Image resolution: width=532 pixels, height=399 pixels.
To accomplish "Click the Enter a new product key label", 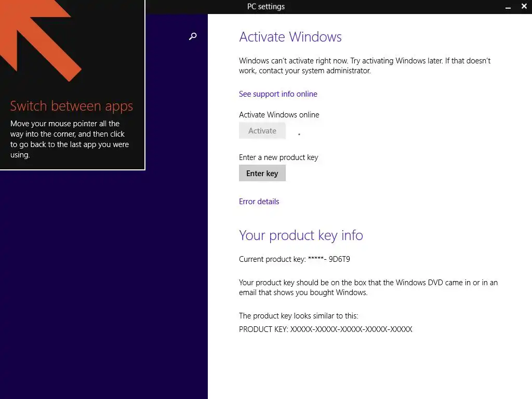I will [x=278, y=157].
